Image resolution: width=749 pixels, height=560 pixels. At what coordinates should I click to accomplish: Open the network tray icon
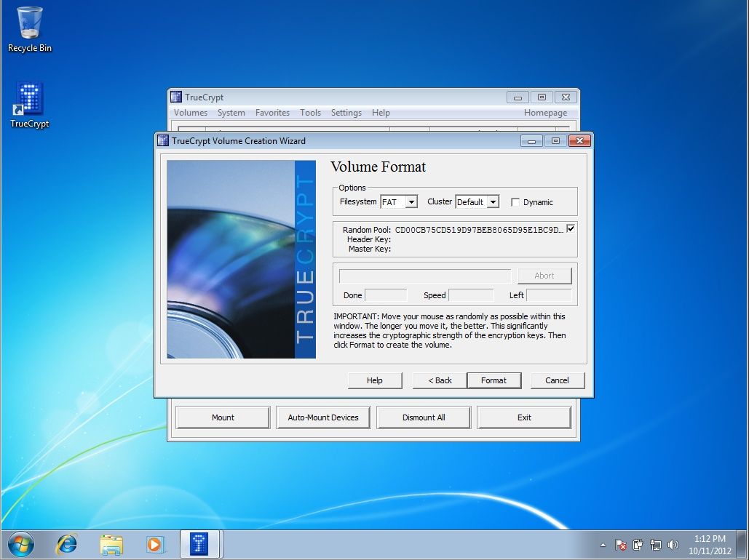655,545
